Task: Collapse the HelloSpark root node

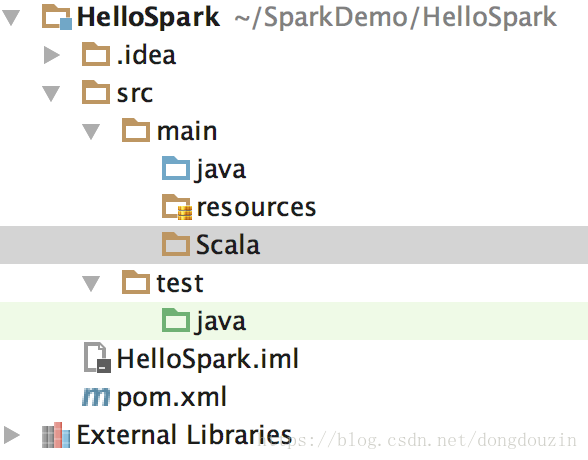Action: pyautogui.click(x=11, y=18)
